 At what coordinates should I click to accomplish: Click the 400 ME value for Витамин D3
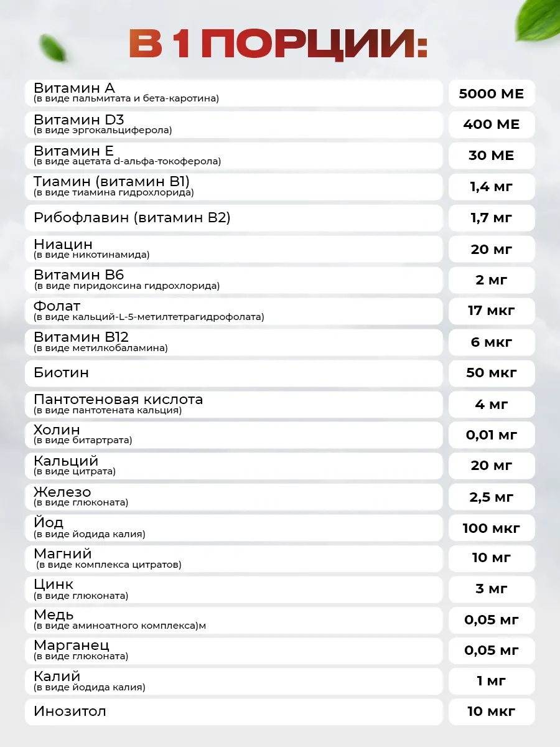pyautogui.click(x=492, y=125)
